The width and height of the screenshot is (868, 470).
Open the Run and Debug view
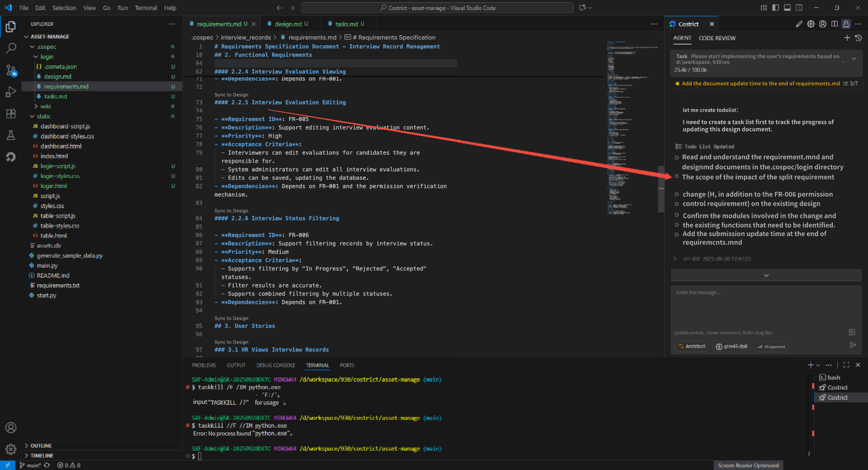click(x=11, y=91)
